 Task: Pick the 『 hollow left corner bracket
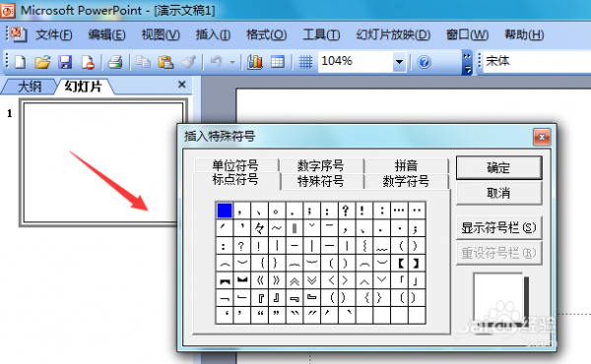pyautogui.click(x=259, y=298)
